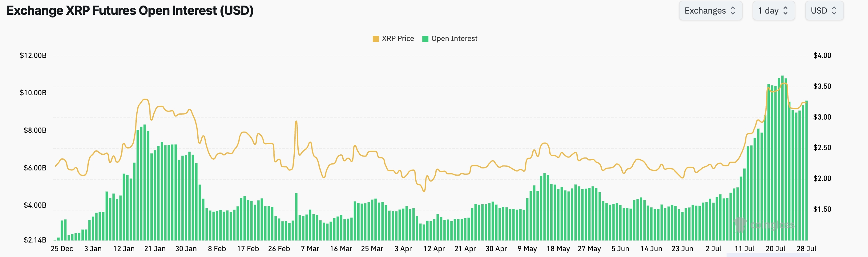The width and height of the screenshot is (868, 257).
Task: Open the USD currency dropdown
Action: [824, 11]
